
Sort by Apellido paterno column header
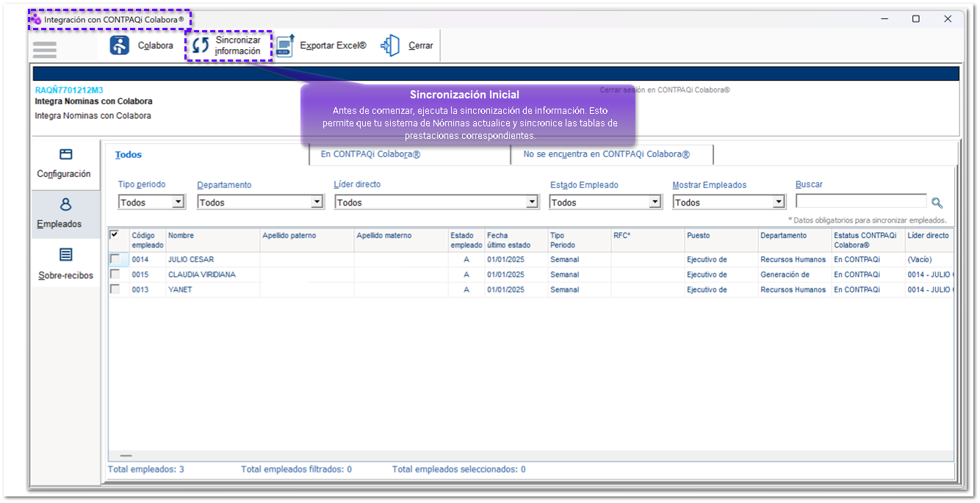307,240
